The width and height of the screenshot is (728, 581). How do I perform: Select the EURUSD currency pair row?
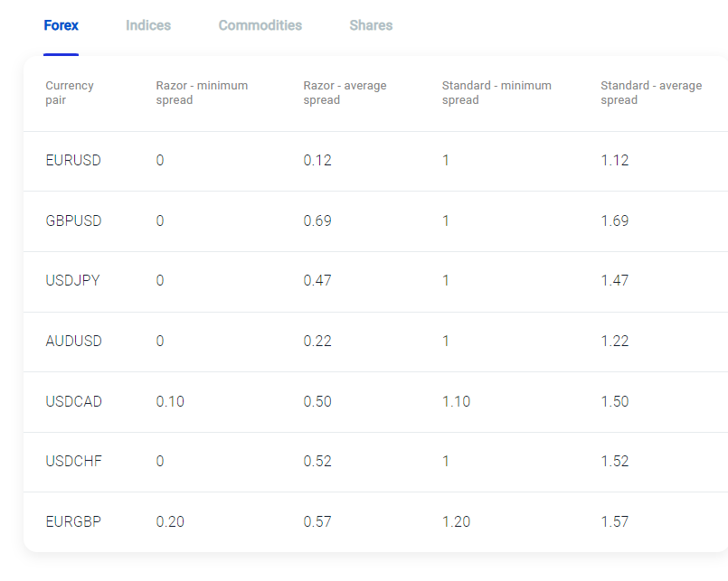click(73, 161)
